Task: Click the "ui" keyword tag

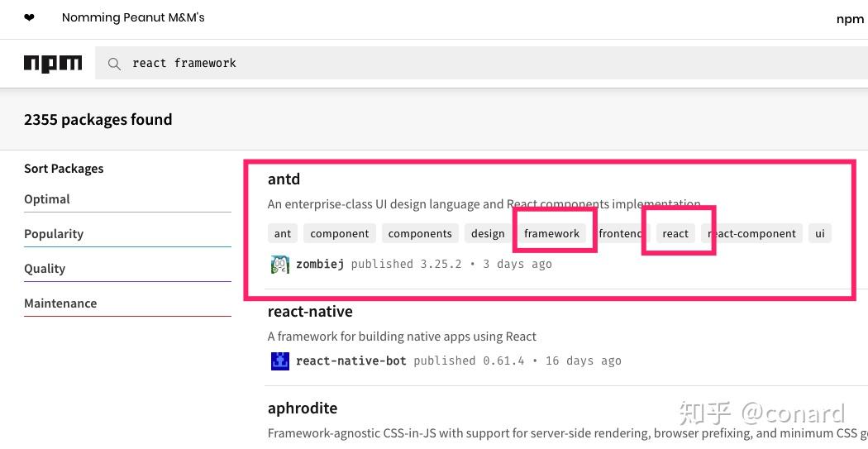Action: (x=820, y=233)
